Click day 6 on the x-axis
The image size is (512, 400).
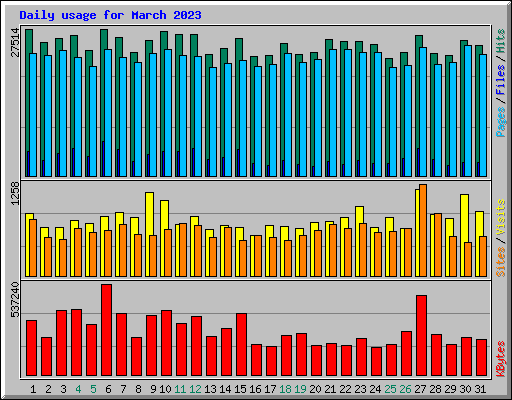click(x=108, y=389)
